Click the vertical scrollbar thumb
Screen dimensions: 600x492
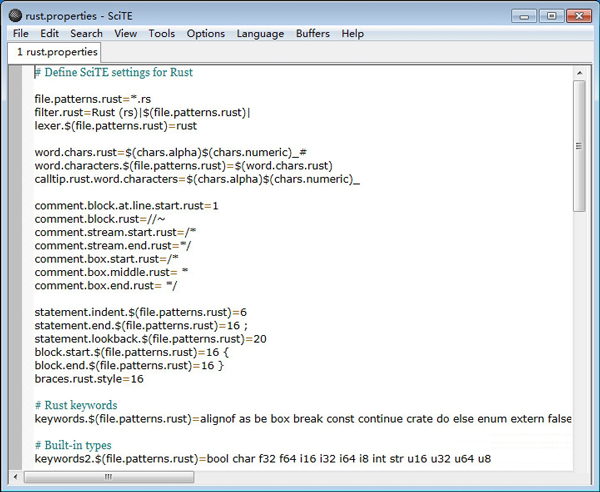pyautogui.click(x=579, y=146)
